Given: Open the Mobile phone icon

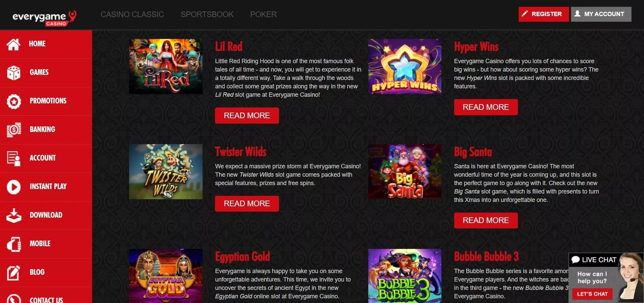Looking at the screenshot, I should coord(13,244).
